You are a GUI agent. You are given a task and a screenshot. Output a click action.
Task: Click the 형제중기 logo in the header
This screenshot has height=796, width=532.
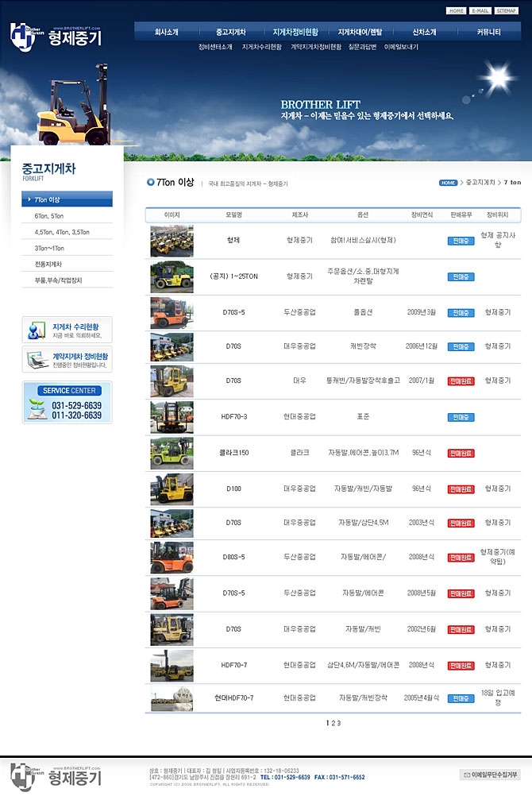(56, 37)
